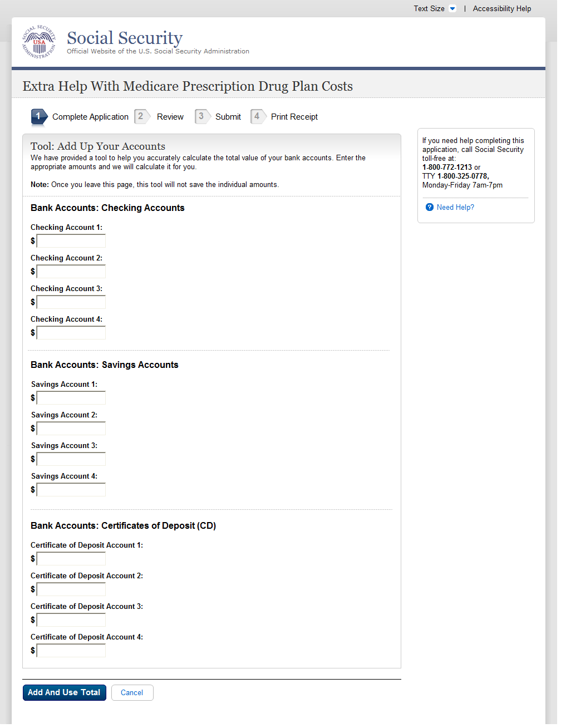Screen dimensions: 561x728
Task: Select the Review step label
Action: click(x=170, y=117)
